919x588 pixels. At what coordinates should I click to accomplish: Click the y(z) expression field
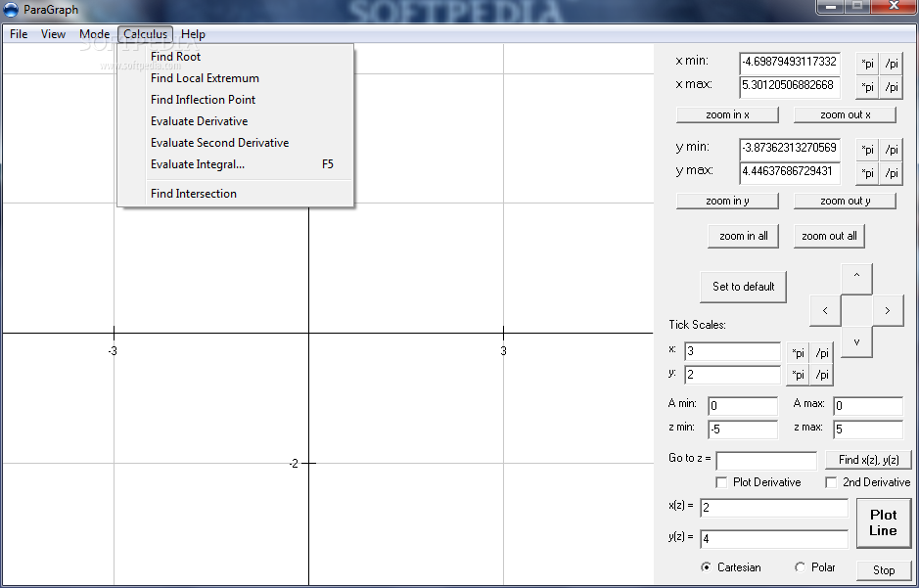773,539
